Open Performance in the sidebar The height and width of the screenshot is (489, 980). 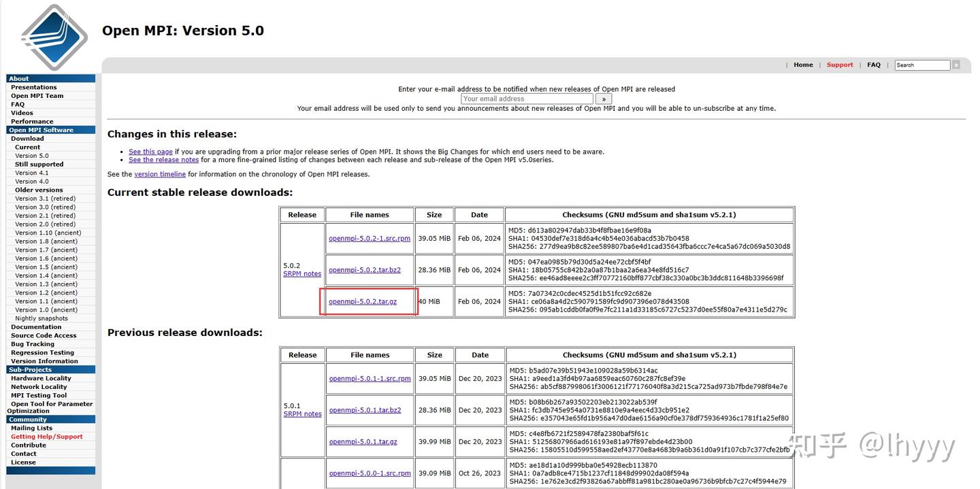pyautogui.click(x=32, y=121)
